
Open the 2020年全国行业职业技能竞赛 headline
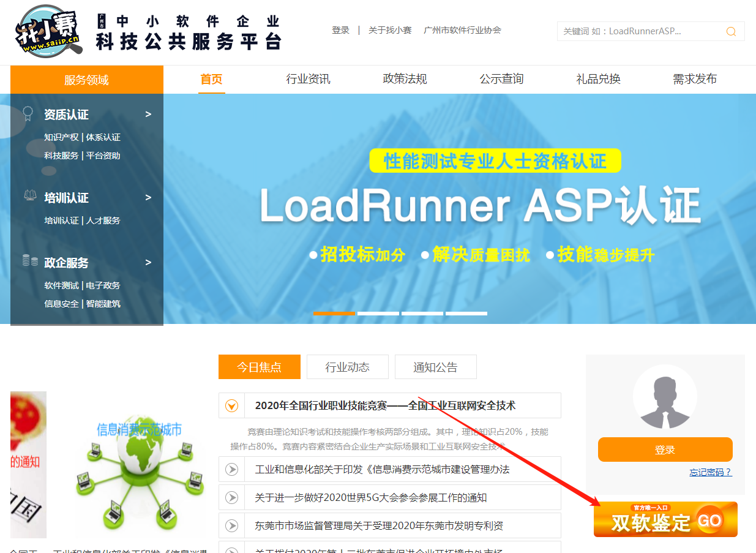point(386,405)
